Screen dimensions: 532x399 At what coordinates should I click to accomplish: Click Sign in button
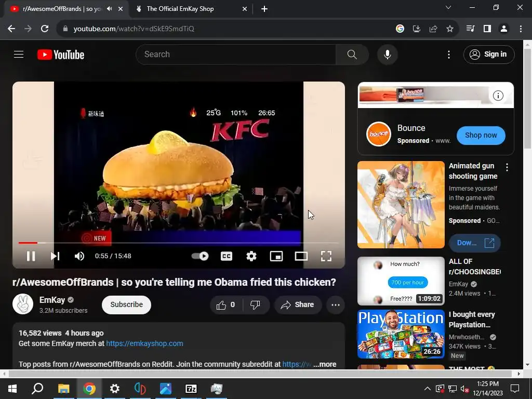[489, 54]
